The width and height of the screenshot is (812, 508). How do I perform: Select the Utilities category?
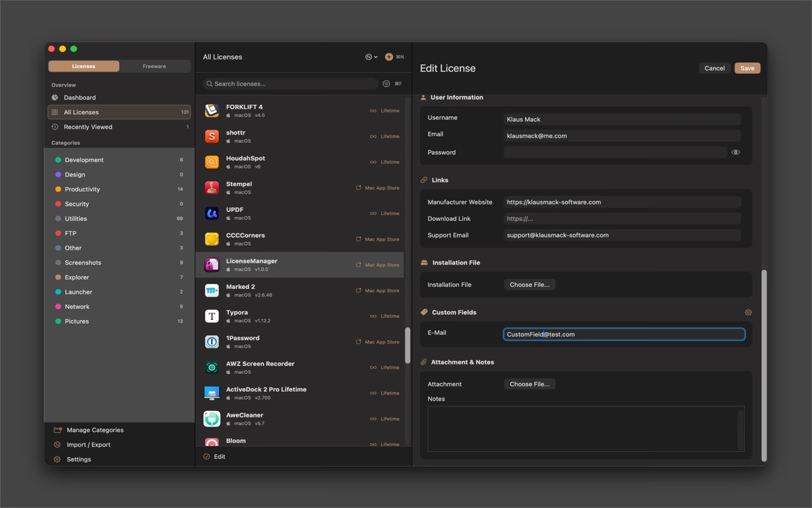pyautogui.click(x=119, y=218)
